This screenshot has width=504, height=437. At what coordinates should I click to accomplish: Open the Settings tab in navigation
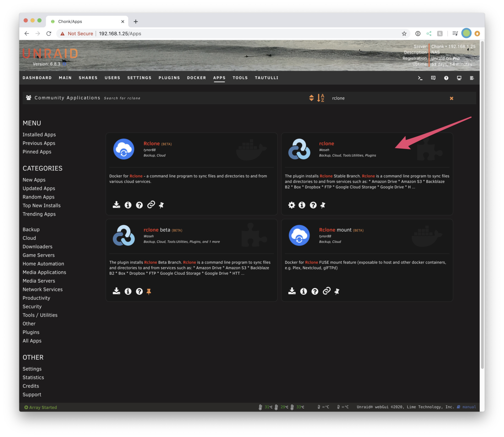[x=139, y=78]
